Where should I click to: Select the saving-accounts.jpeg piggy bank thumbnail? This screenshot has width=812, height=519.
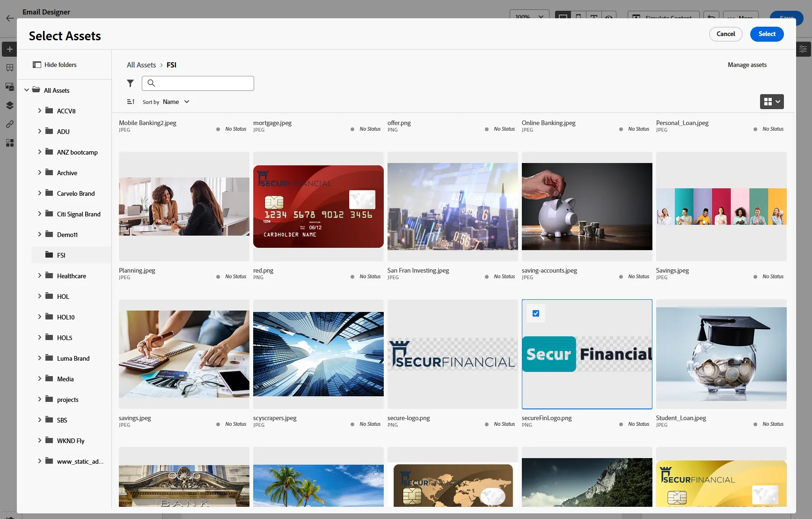[587, 207]
